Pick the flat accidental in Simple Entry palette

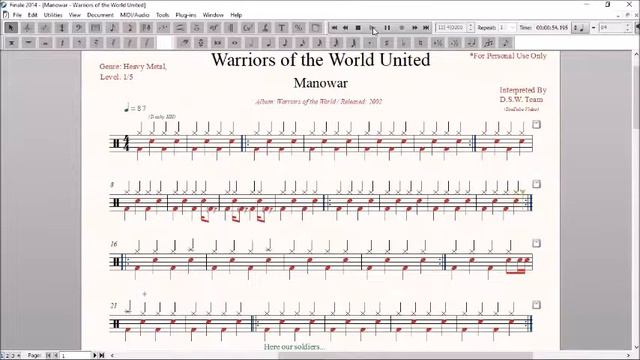[404, 42]
